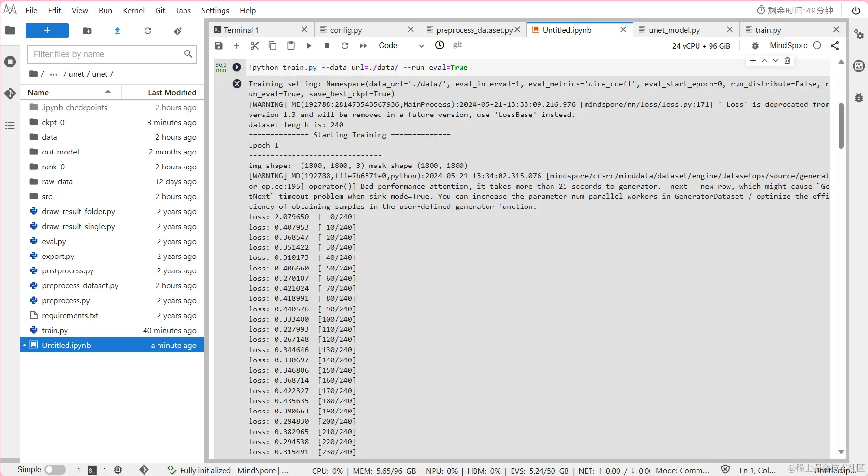Screen dimensions: 868x476
Task: Go to root folder breadcrumb icon
Action: tap(33, 74)
